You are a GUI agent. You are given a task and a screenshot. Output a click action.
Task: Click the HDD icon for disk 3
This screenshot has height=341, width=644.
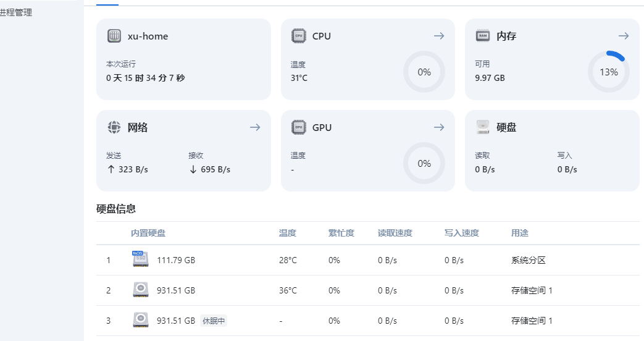click(x=140, y=320)
